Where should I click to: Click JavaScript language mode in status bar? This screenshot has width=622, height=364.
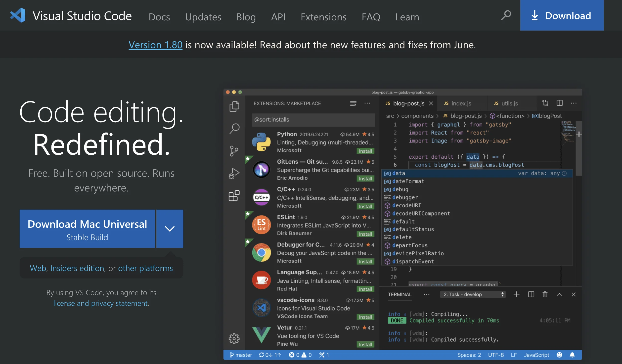[536, 355]
